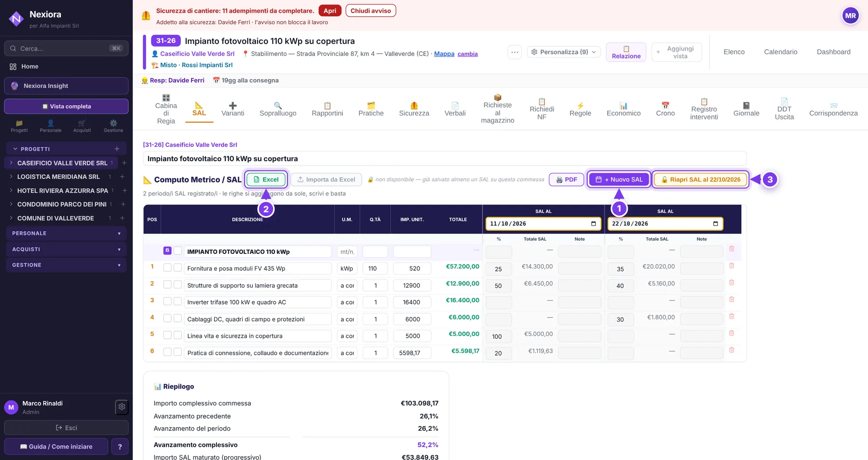The image size is (868, 460).
Task: Switch to the Sicurezza tab
Action: (414, 109)
